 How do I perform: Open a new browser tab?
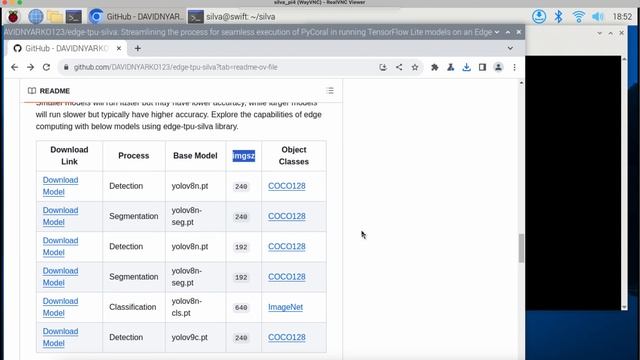click(138, 48)
